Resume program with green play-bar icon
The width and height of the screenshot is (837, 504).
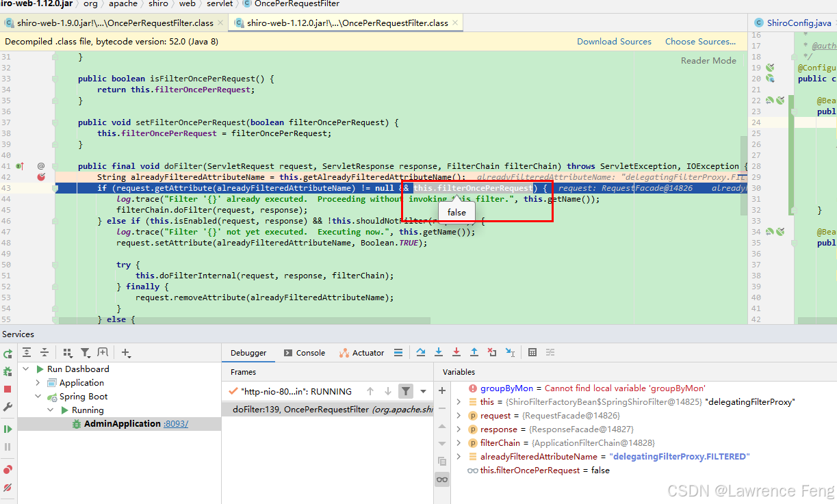coord(8,429)
